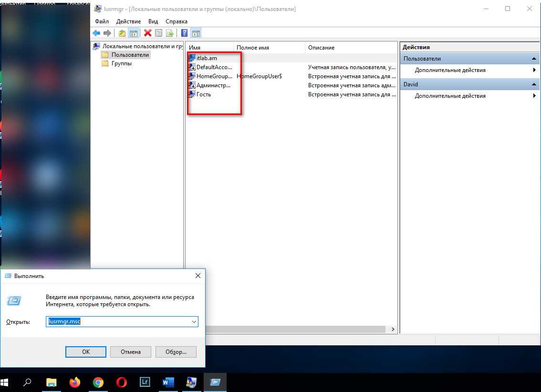
Task: Click the Back arrow in the toolbar
Action: [x=96, y=33]
